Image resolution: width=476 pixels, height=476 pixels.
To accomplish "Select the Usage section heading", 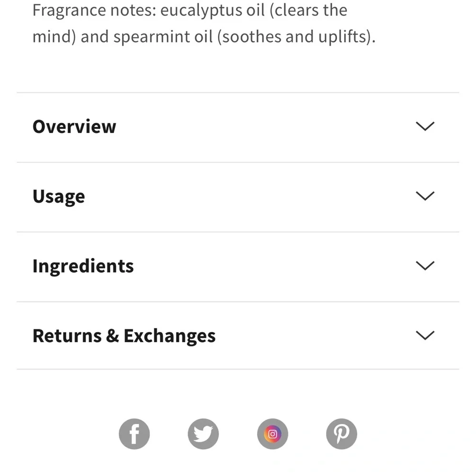I will tap(59, 196).
